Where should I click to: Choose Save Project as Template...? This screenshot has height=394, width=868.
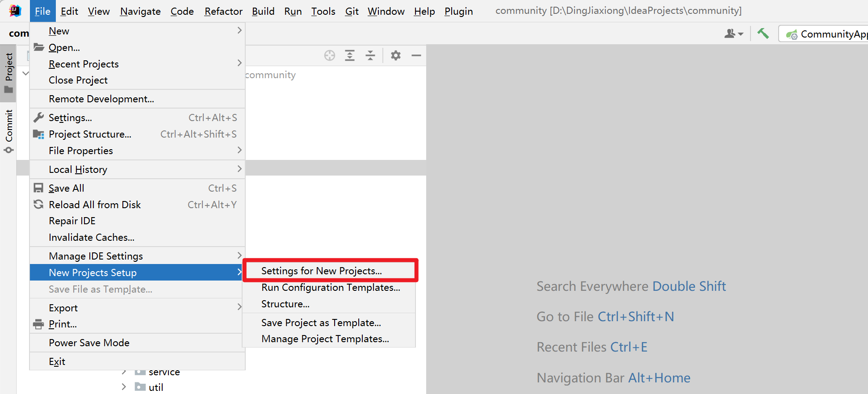pos(330,323)
